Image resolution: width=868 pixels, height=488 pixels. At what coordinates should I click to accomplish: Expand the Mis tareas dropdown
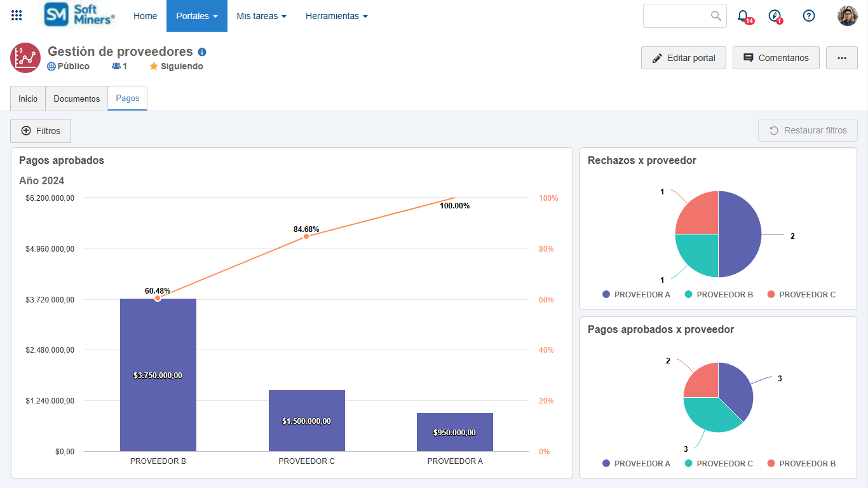(x=261, y=16)
